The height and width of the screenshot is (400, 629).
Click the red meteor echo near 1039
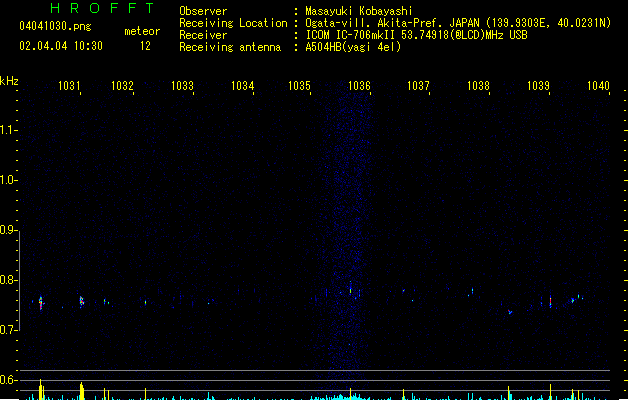click(x=550, y=301)
